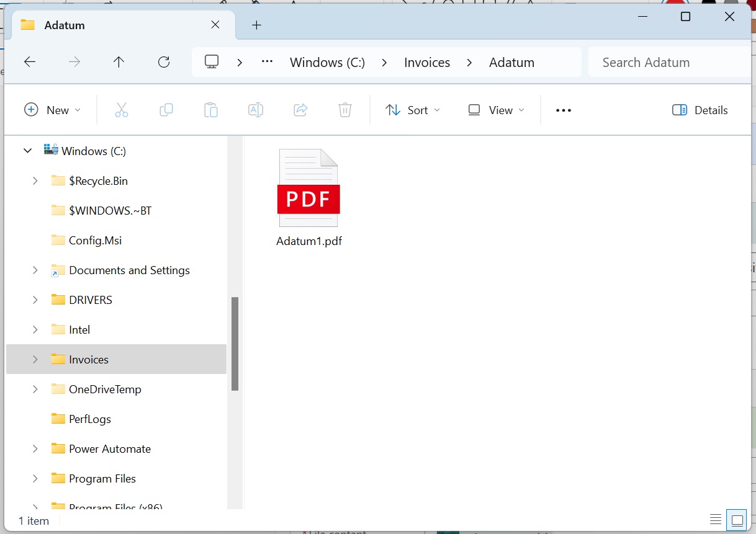Expand the Invoices folder in the sidebar
The image size is (756, 534).
(x=35, y=359)
